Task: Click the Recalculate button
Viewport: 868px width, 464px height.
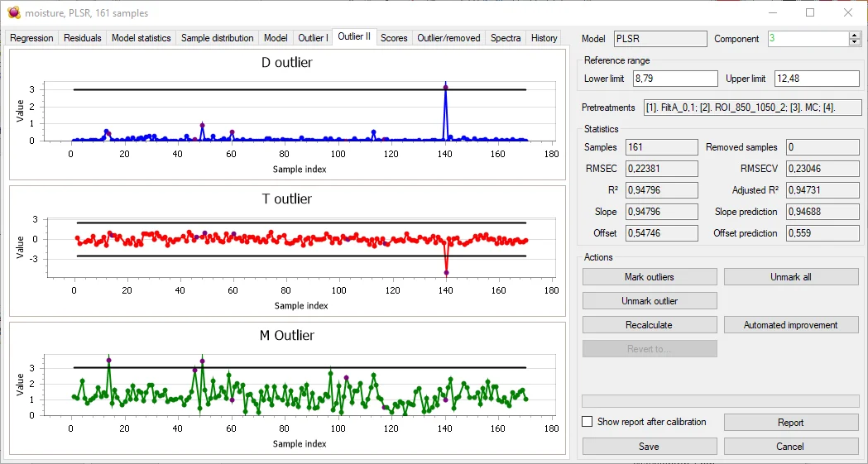Action: [650, 325]
